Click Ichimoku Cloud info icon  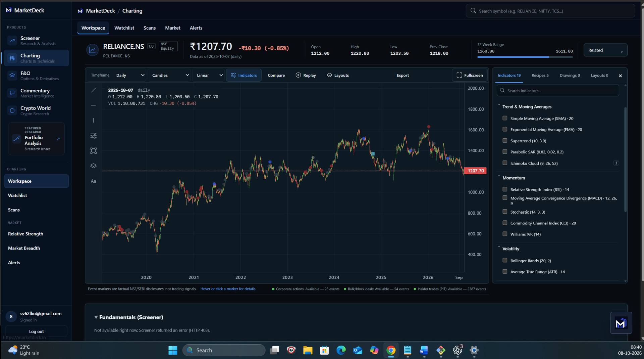click(x=616, y=163)
